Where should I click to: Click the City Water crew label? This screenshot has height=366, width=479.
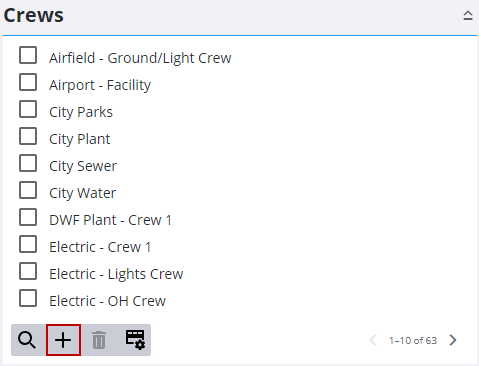[83, 193]
